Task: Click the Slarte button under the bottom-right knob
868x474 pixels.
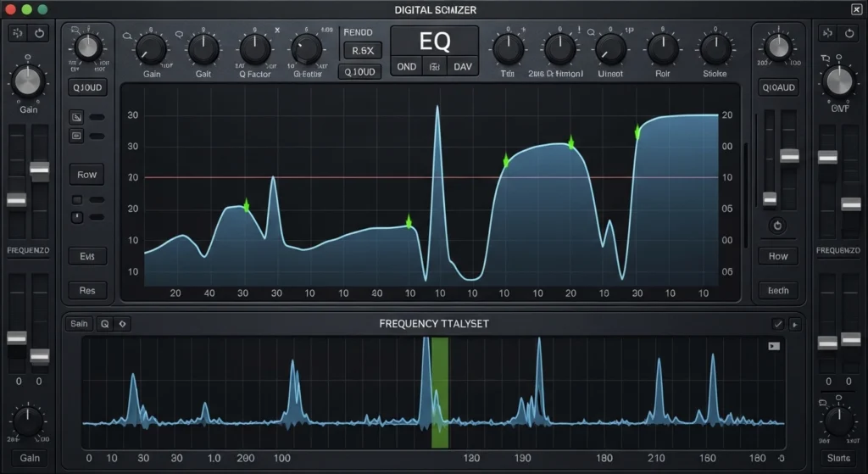Action: click(838, 458)
